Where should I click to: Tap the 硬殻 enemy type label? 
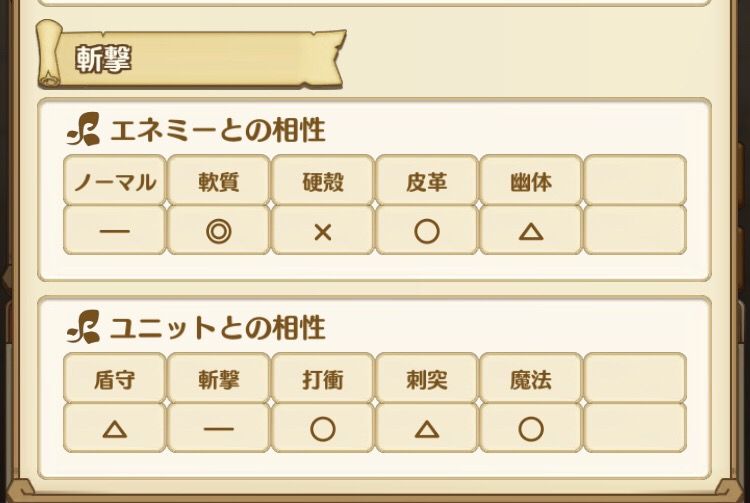click(322, 181)
